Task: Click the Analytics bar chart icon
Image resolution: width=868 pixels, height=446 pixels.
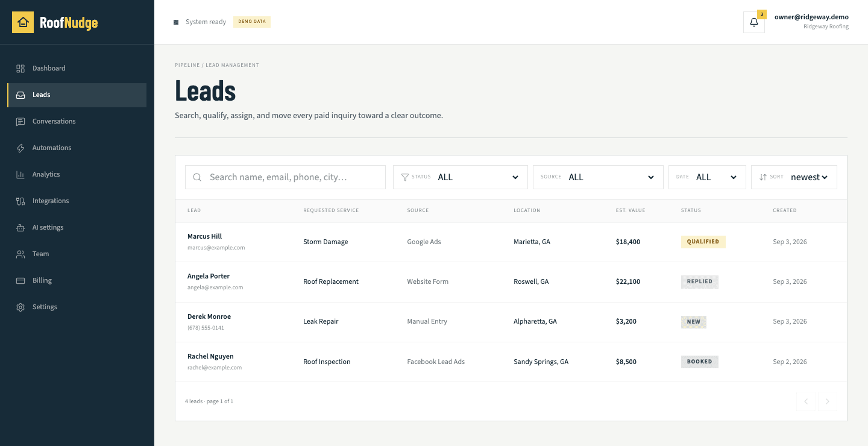Action: (20, 175)
